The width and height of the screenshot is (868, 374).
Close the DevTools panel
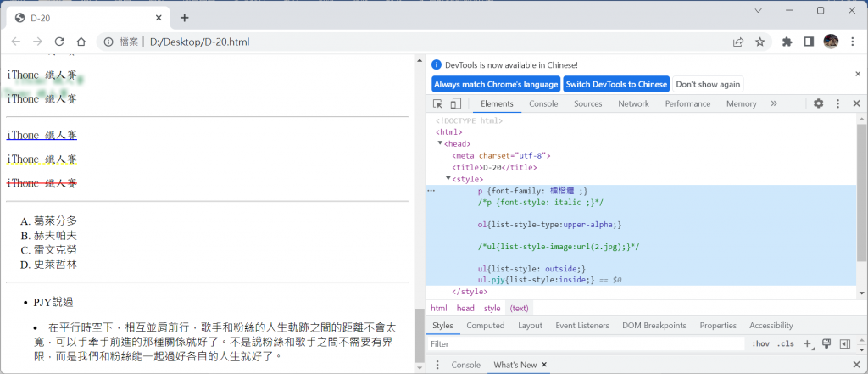coord(856,103)
